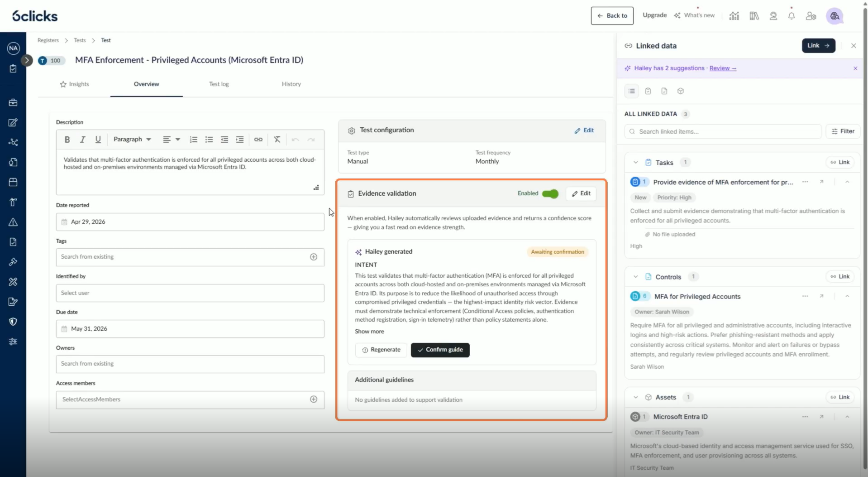Collapse the Assets section
This screenshot has height=477, width=868.
(635, 397)
